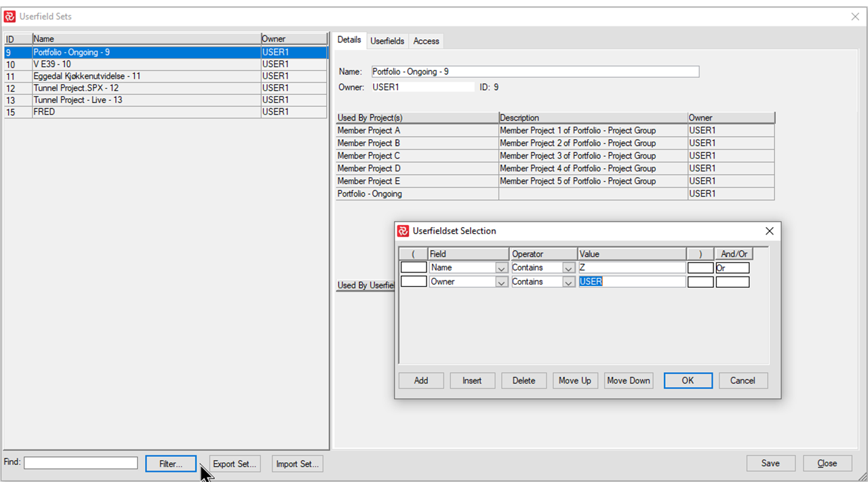Click the Userfield Sets window app icon

coord(9,16)
